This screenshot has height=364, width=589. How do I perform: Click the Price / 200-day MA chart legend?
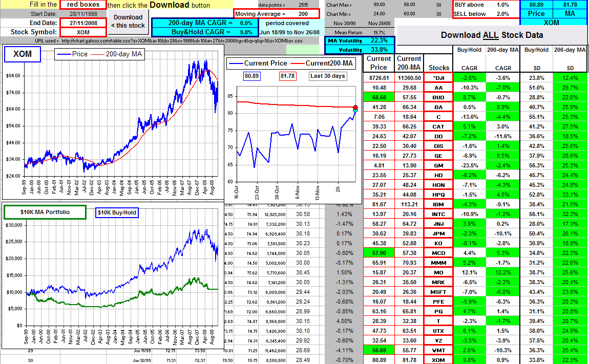coord(99,54)
